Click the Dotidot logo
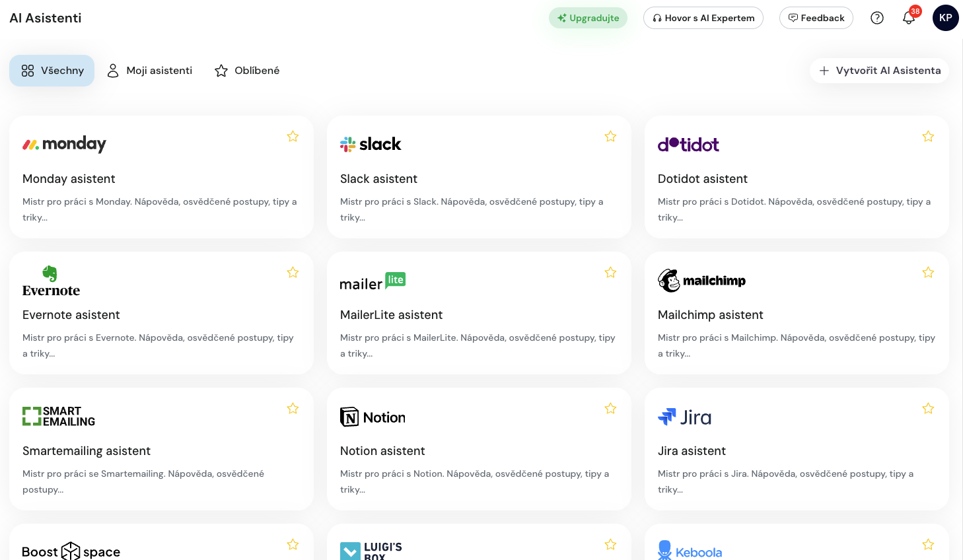 coord(688,145)
